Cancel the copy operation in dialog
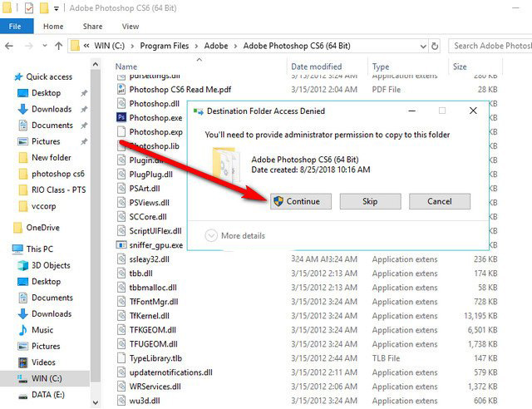 [x=440, y=201]
